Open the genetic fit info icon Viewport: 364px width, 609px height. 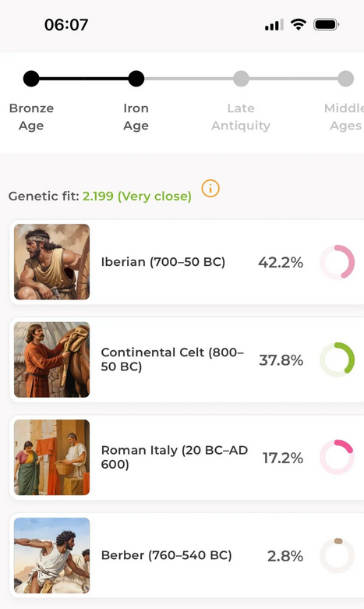(210, 189)
